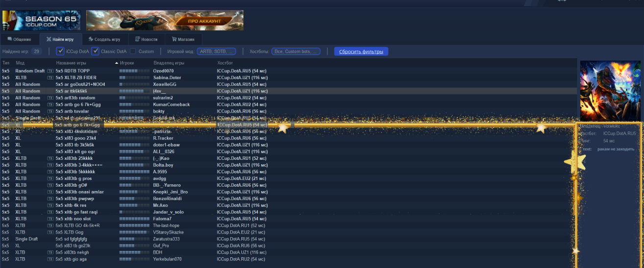Click owner name Zaratustra333
The image size is (644, 268).
pyautogui.click(x=166, y=239)
